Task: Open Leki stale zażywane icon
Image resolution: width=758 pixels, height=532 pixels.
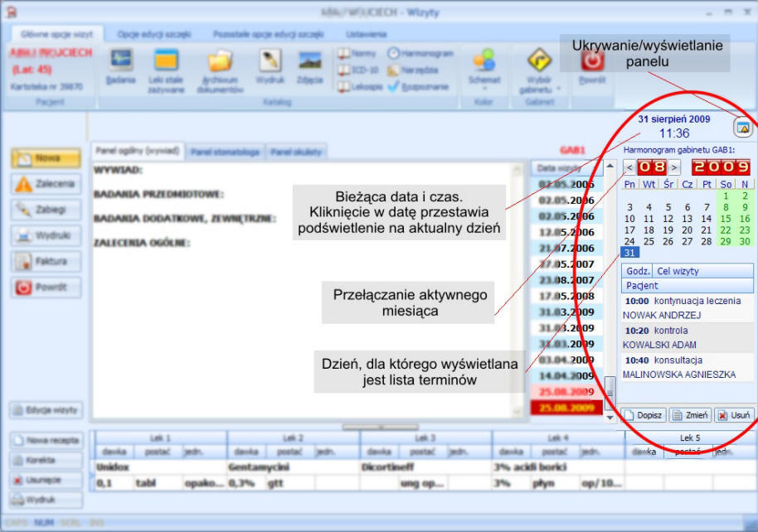Action: [167, 61]
